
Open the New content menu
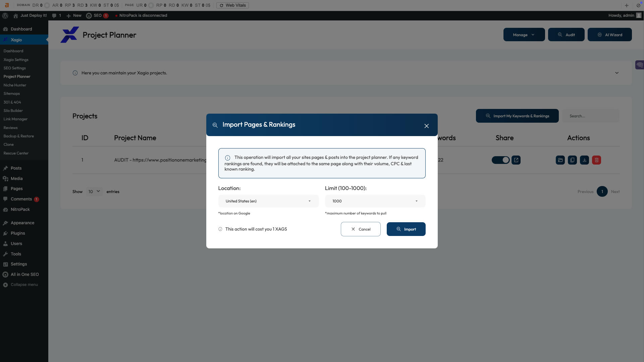[x=74, y=15]
